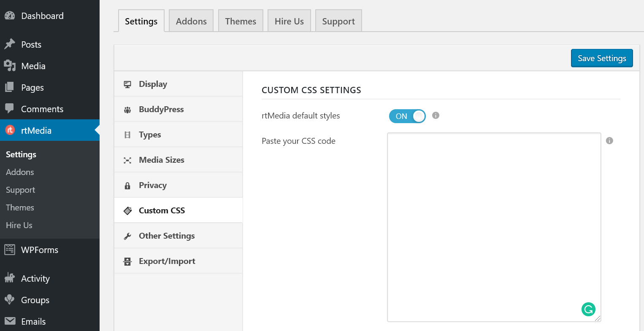Turn off rtMedia default styles
Viewport: 644px width, 331px height.
407,116
